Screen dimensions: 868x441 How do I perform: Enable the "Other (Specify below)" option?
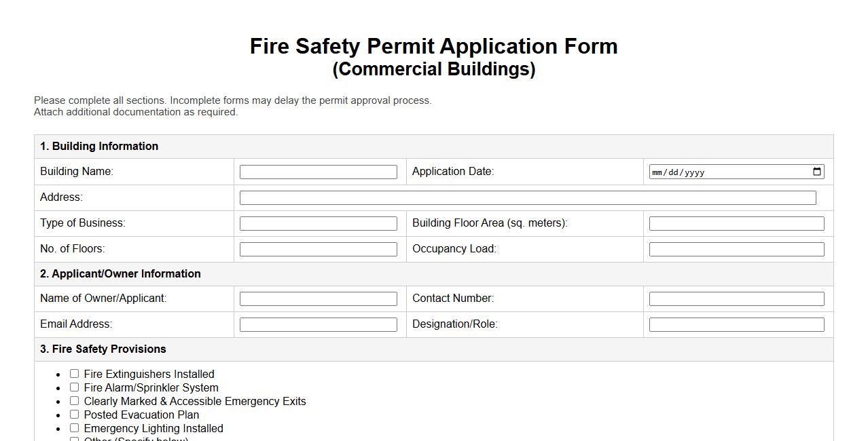74,439
